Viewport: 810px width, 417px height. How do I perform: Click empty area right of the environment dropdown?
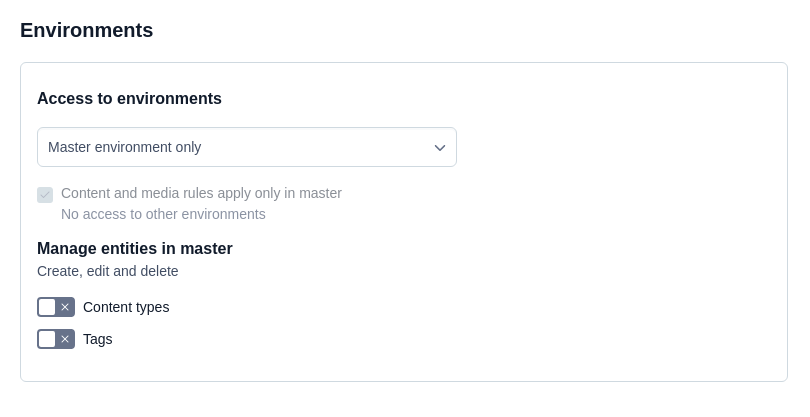click(x=620, y=147)
